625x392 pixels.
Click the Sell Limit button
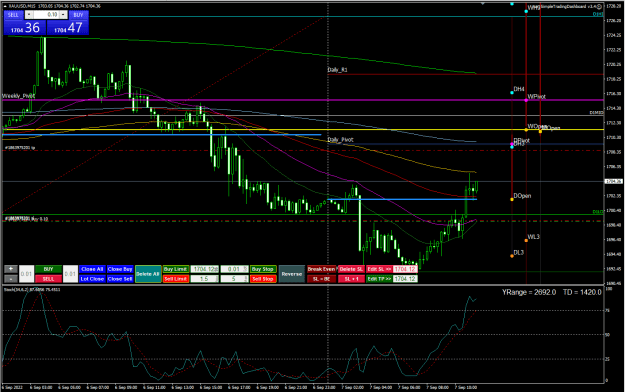point(175,279)
